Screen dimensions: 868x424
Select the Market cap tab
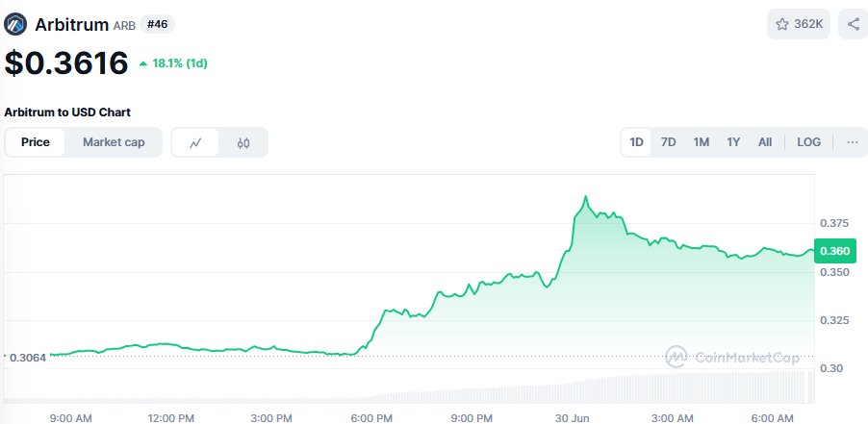pos(114,142)
